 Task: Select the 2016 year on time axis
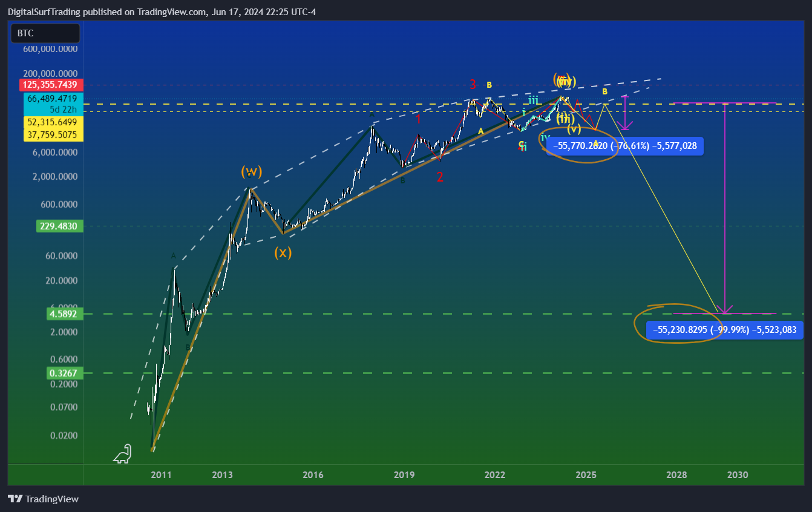point(313,475)
